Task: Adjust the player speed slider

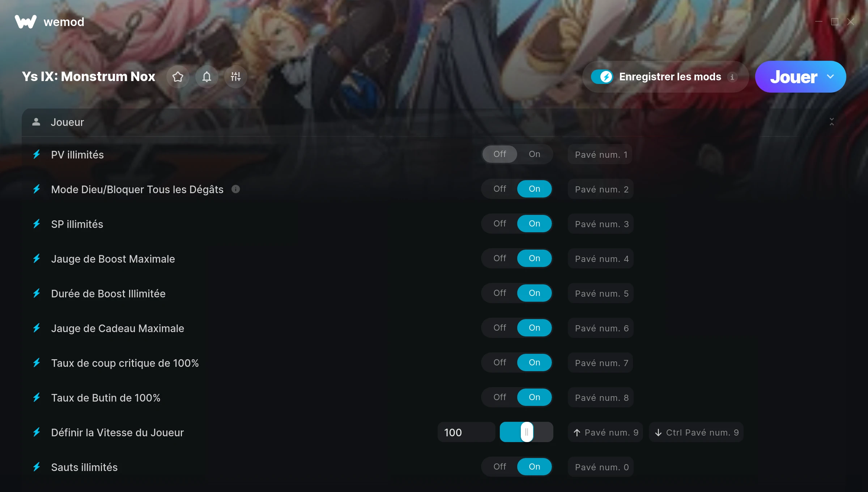Action: pos(527,432)
